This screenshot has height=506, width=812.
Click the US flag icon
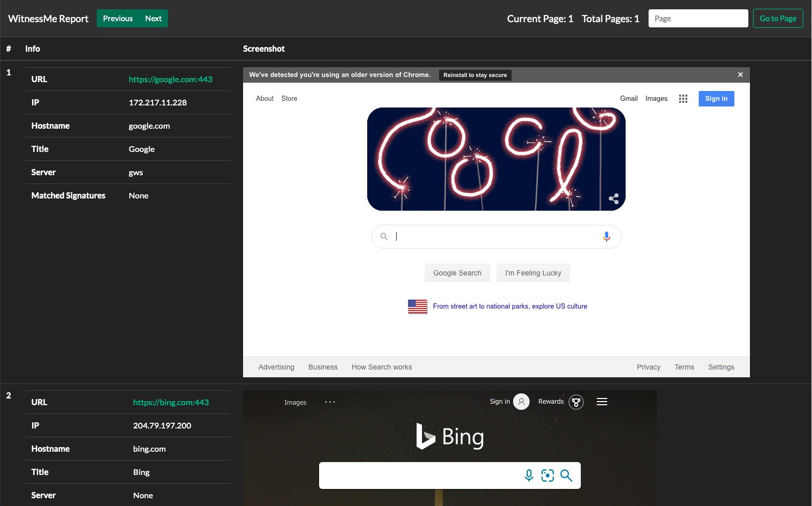417,306
